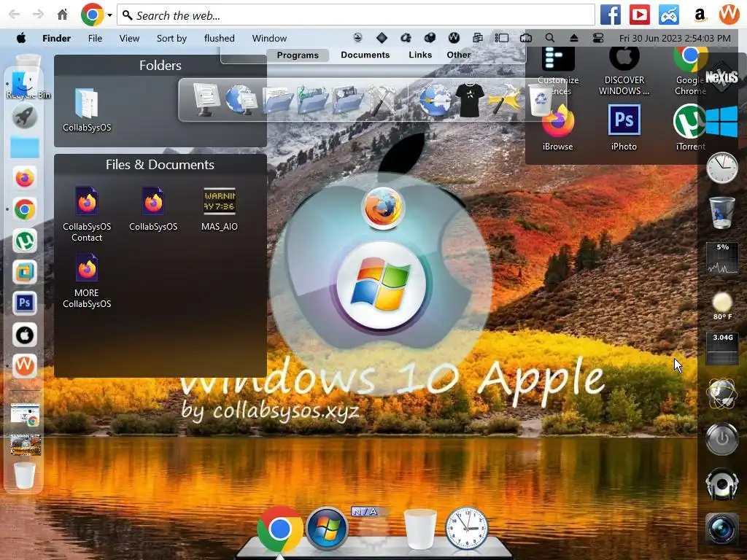Open the Nexus logo on right dock
This screenshot has height=560, width=747.
pyautogui.click(x=721, y=76)
